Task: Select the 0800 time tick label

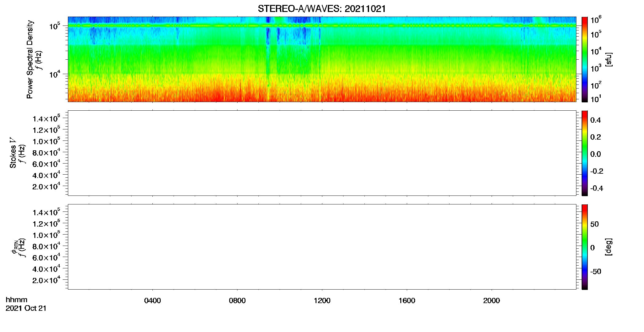Action: pyautogui.click(x=237, y=301)
